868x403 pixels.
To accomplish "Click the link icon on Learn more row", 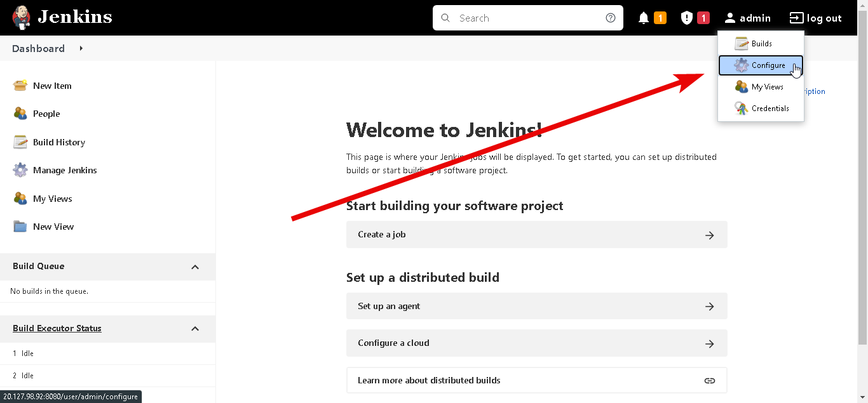I will [x=710, y=381].
